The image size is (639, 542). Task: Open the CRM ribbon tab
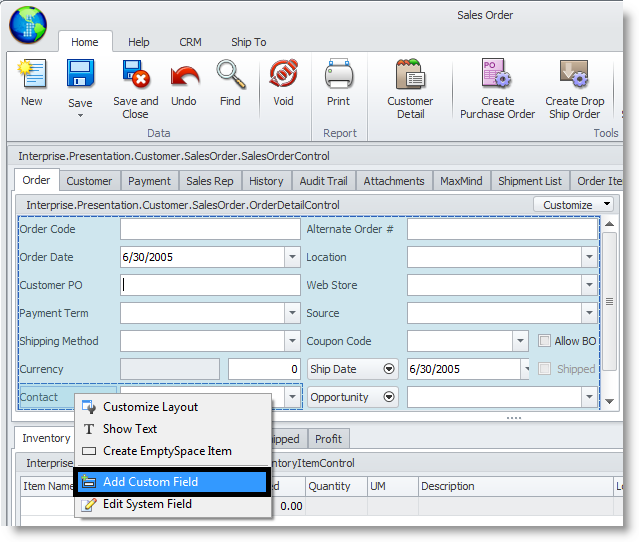[x=190, y=42]
